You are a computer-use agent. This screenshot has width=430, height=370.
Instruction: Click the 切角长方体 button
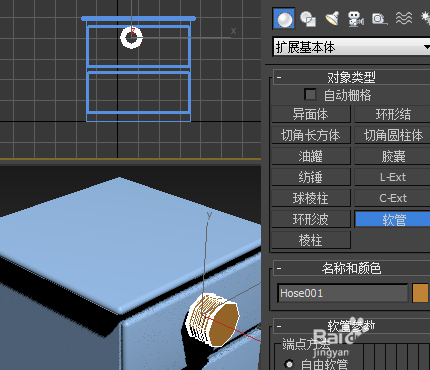point(311,135)
